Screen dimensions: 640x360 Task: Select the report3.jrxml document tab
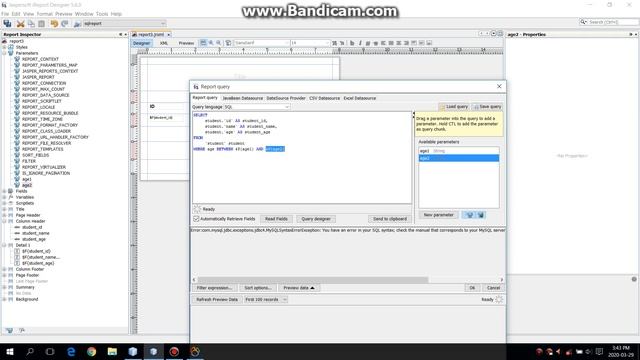pos(151,35)
